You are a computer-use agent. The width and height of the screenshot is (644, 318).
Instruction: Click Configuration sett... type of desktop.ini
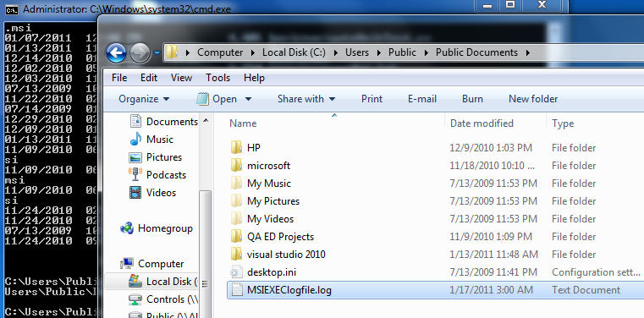click(x=596, y=272)
